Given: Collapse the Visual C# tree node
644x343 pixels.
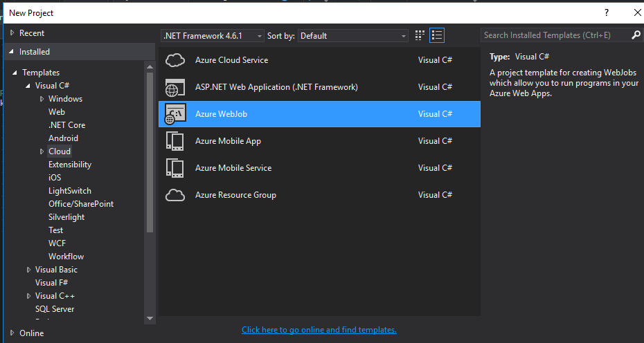Looking at the screenshot, I should [28, 86].
